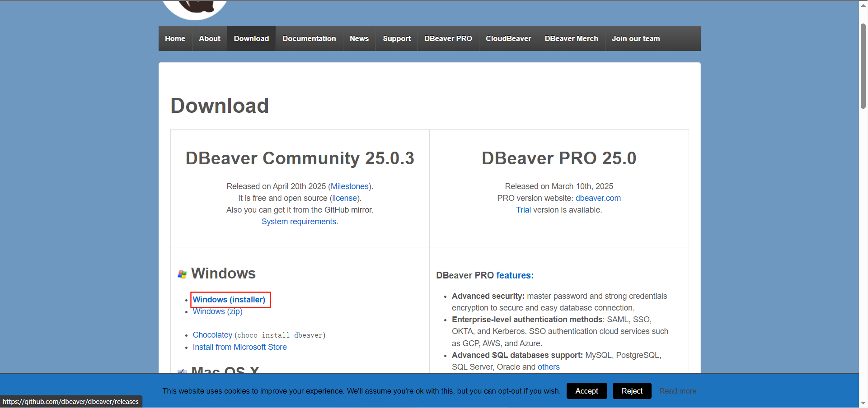Viewport: 868px width, 408px height.
Task: Click the DBeaver beaver logo
Action: coord(195,9)
